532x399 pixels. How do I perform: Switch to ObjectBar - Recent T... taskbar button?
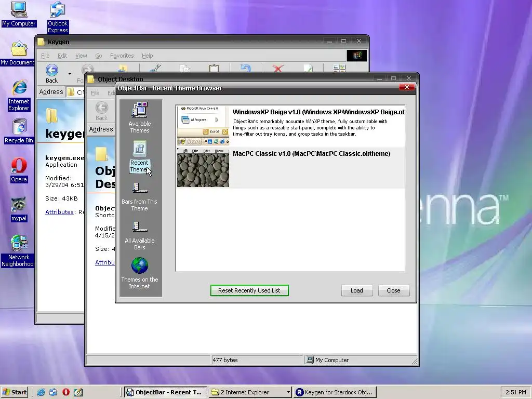click(x=165, y=392)
